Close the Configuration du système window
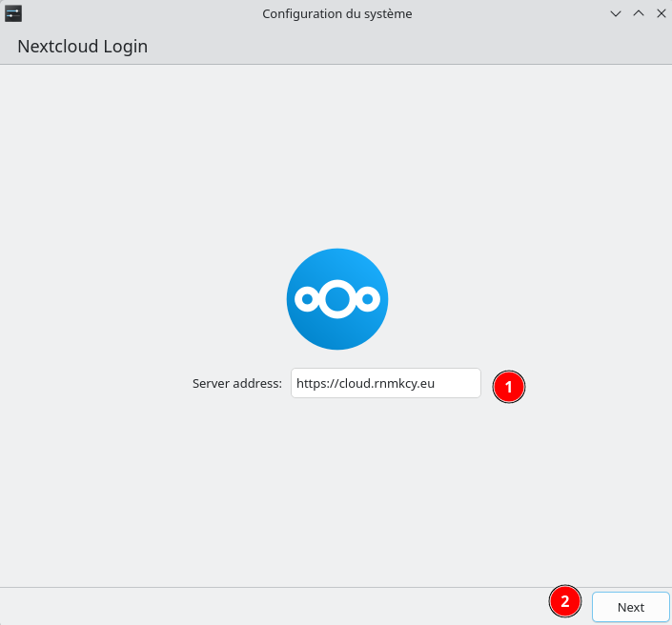This screenshot has height=625, width=672. pos(660,13)
